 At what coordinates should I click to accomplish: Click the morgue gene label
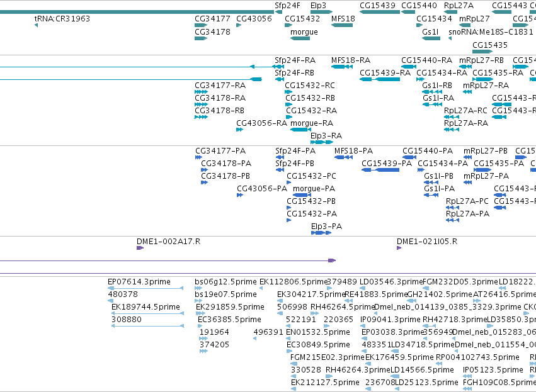pyautogui.click(x=304, y=32)
